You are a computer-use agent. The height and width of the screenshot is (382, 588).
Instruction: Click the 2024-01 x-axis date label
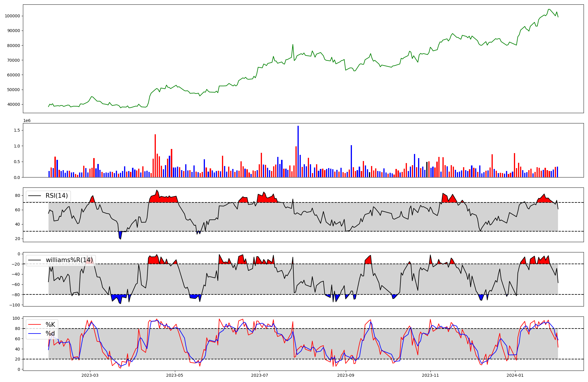515,375
